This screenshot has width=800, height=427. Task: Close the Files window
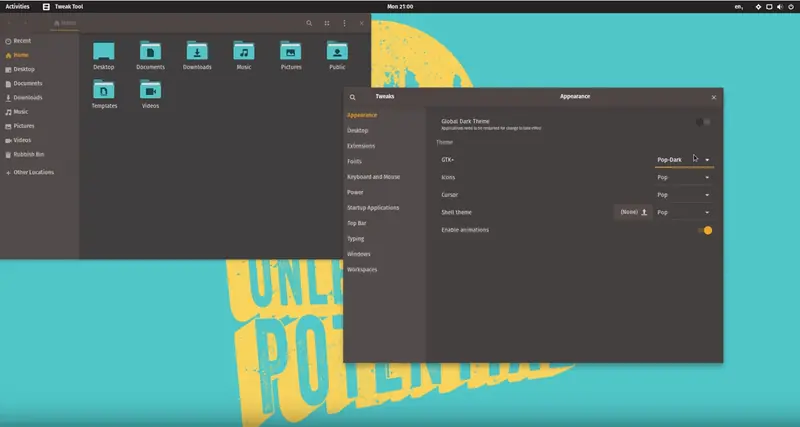362,23
